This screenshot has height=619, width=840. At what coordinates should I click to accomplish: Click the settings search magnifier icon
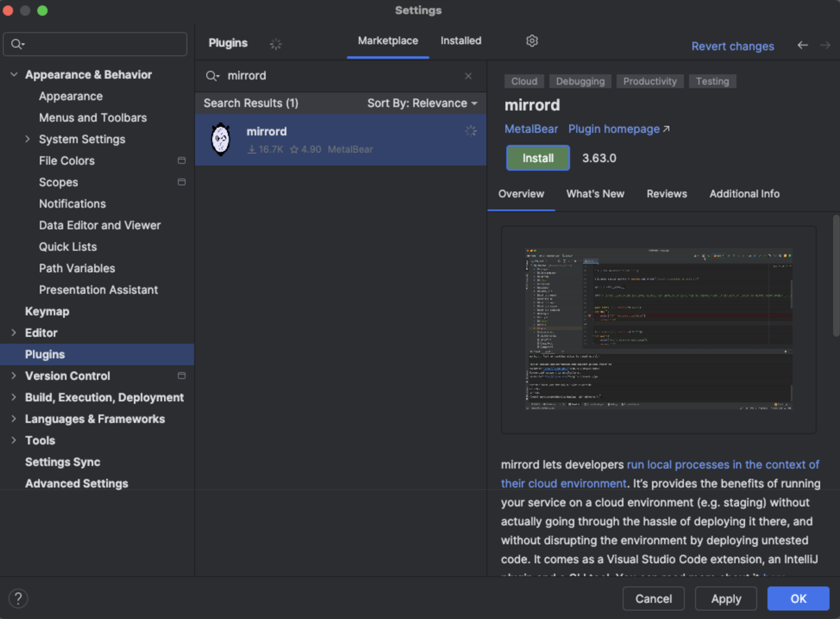(17, 44)
